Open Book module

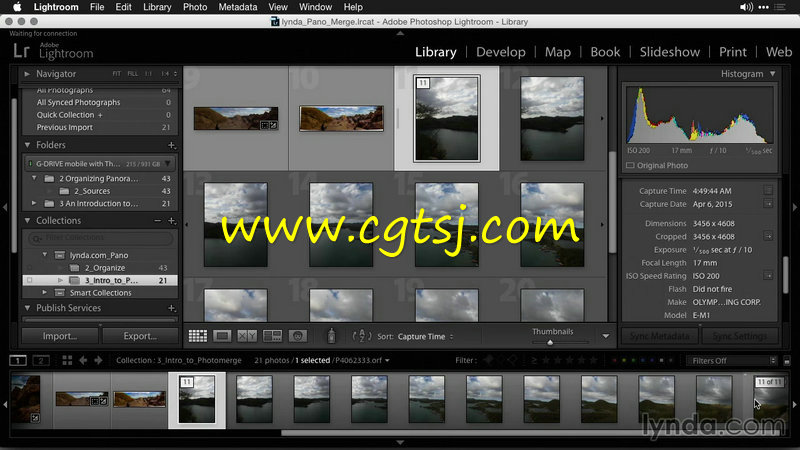(605, 52)
